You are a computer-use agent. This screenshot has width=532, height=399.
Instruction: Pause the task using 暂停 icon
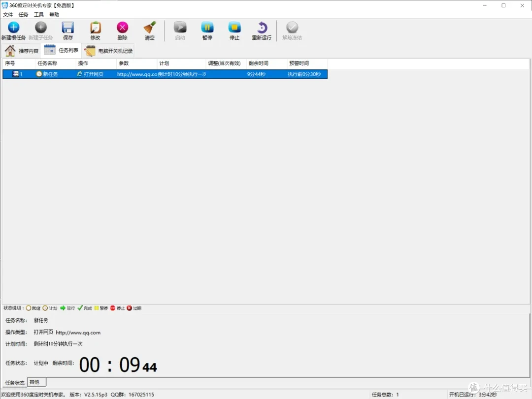point(207,28)
